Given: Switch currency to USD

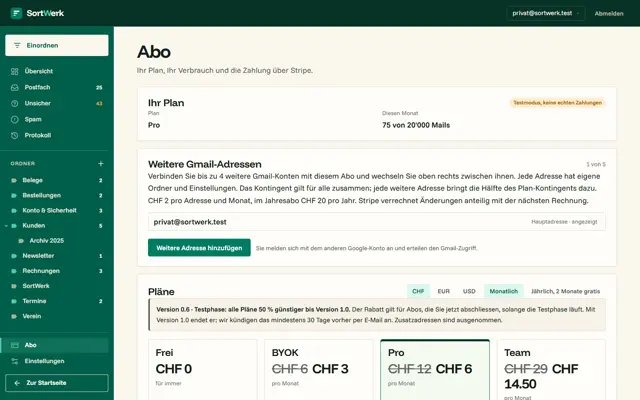Looking at the screenshot, I should 469,291.
